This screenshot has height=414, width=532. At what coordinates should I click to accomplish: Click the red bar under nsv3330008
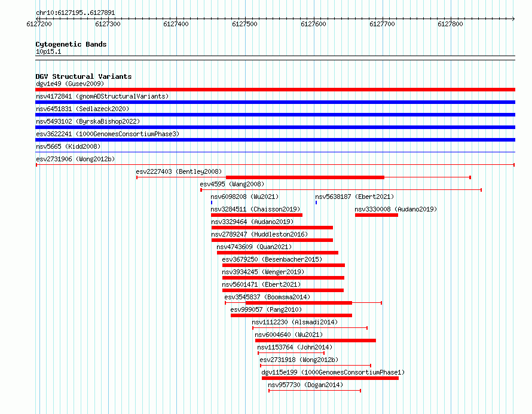(376, 215)
